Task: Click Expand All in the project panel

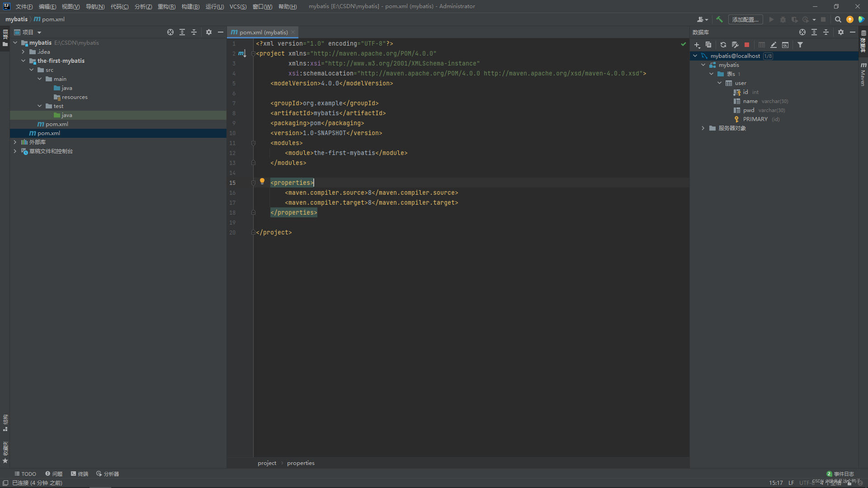Action: 182,32
